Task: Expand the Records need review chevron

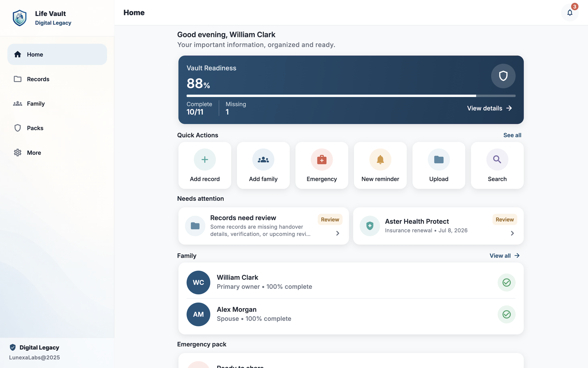Action: [338, 233]
